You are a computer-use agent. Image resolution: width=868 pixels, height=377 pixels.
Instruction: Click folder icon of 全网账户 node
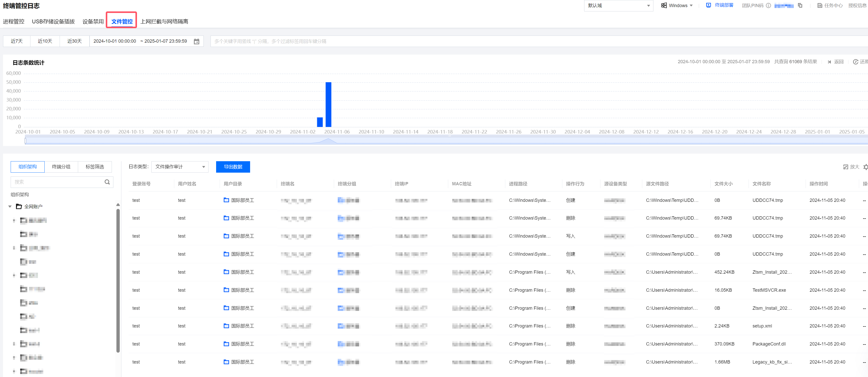[19, 206]
